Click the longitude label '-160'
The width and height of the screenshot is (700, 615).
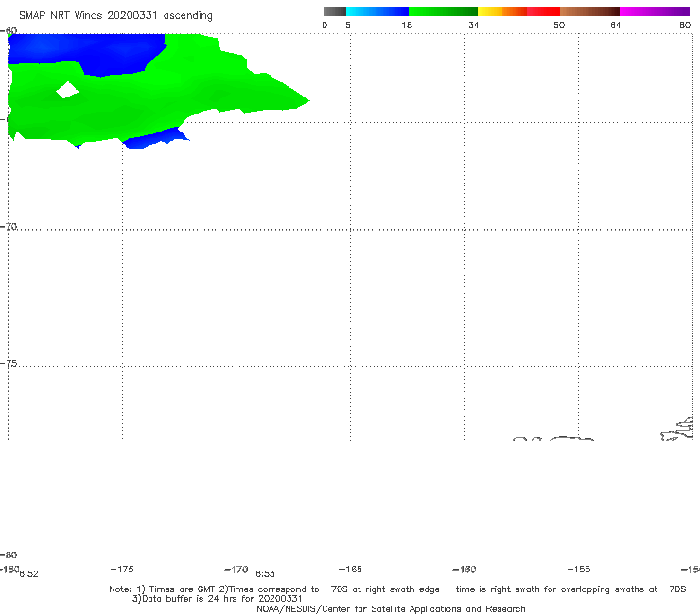tap(464, 569)
